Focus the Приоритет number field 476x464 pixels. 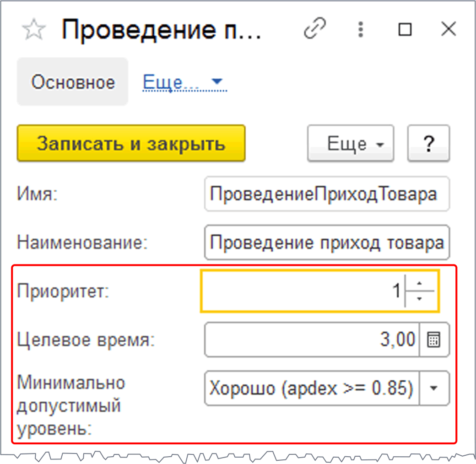(x=302, y=291)
